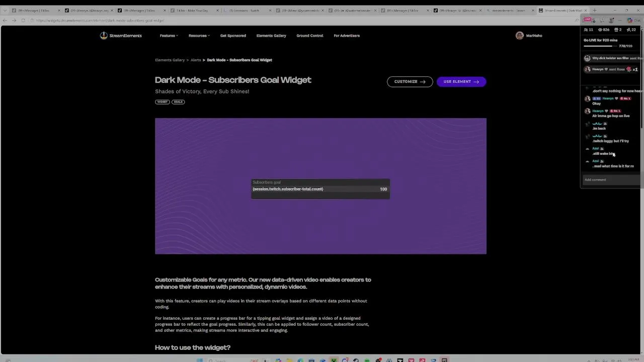Image resolution: width=644 pixels, height=362 pixels.
Task: Click the 'still wake btw' message
Action: (x=604, y=154)
